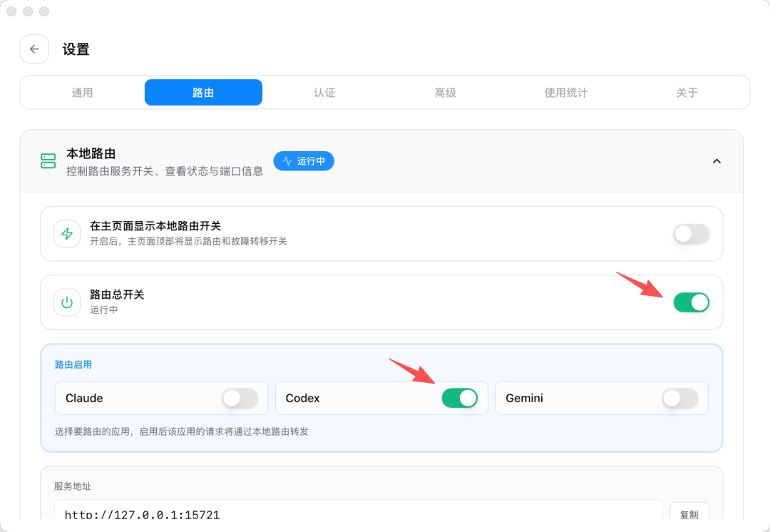The width and height of the screenshot is (770, 532).
Task: Click the pulse icon in 运行中 badge
Action: tap(287, 161)
